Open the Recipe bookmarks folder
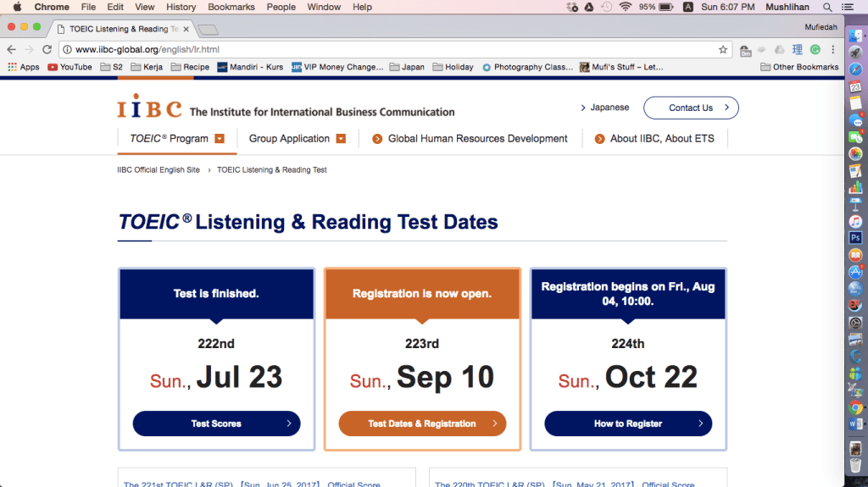The image size is (868, 487). click(x=190, y=67)
